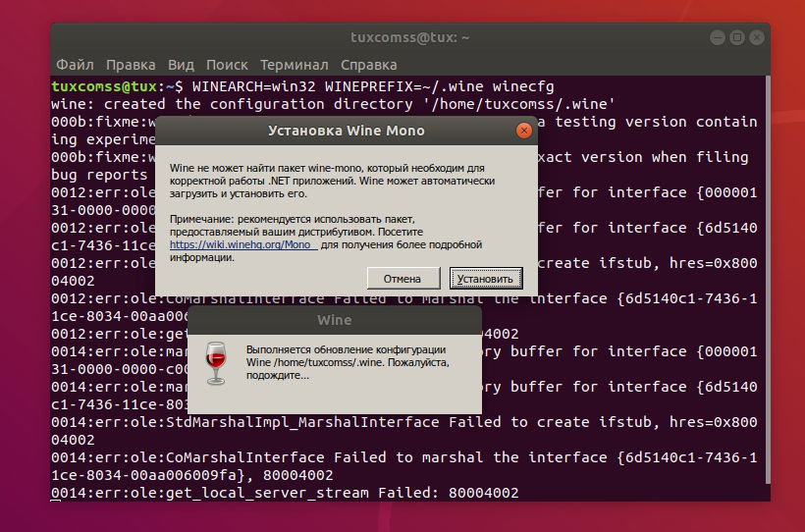805x532 pixels.
Task: Click the wine glass icon
Action: (216, 363)
